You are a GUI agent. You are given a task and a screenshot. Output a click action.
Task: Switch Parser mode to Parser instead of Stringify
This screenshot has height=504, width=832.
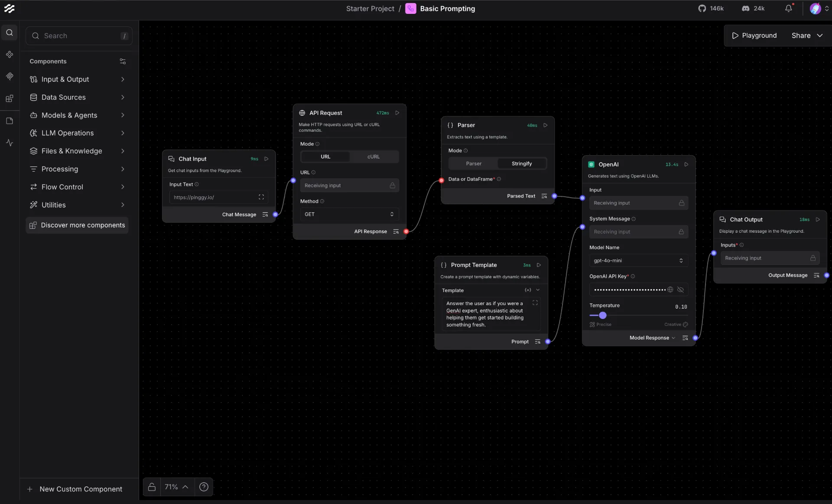tap(474, 163)
